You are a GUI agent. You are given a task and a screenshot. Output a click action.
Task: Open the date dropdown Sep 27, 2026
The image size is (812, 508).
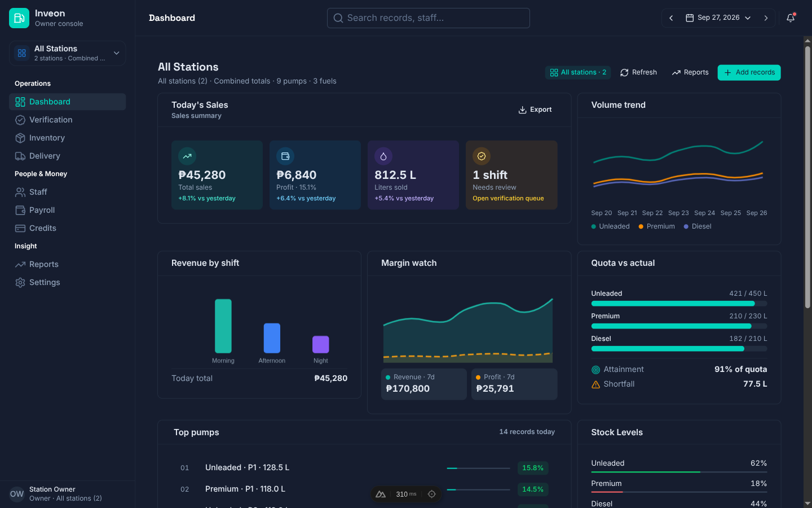tap(718, 18)
